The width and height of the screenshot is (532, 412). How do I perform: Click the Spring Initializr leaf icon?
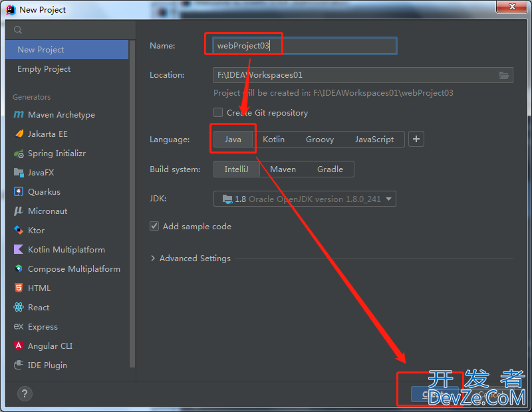click(x=19, y=154)
